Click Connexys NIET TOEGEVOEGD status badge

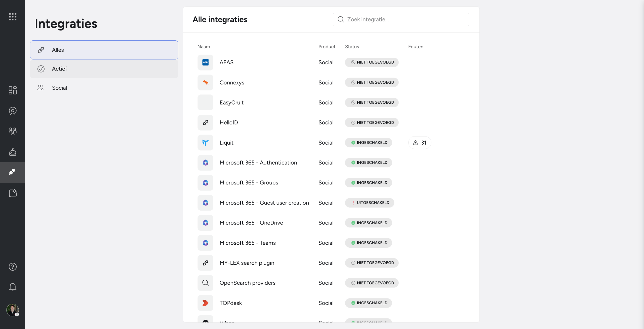click(372, 82)
